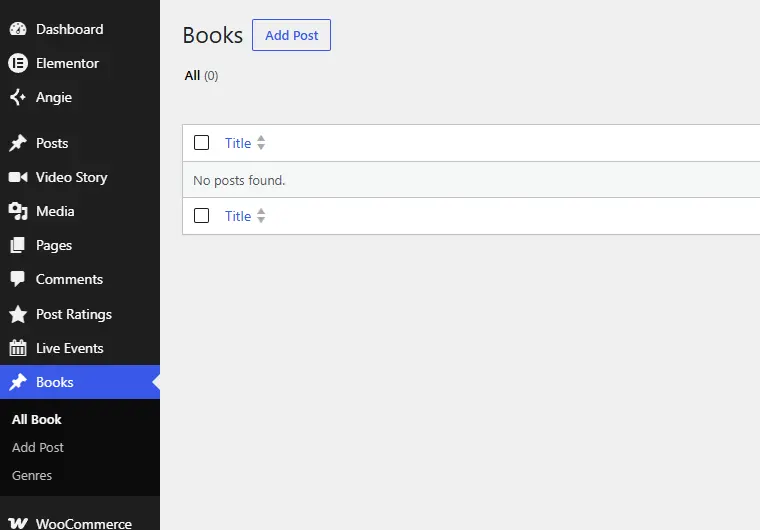
Task: Click the Pages stacked sheets icon
Action: [18, 245]
